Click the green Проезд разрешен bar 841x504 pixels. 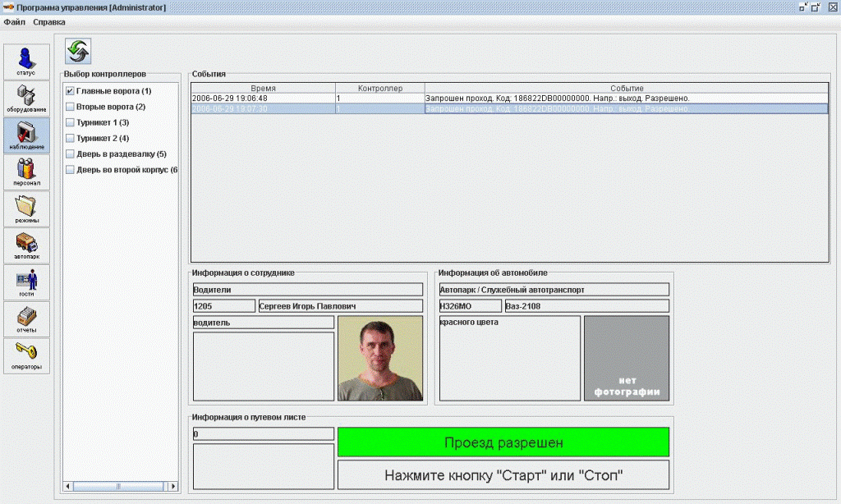pyautogui.click(x=503, y=442)
